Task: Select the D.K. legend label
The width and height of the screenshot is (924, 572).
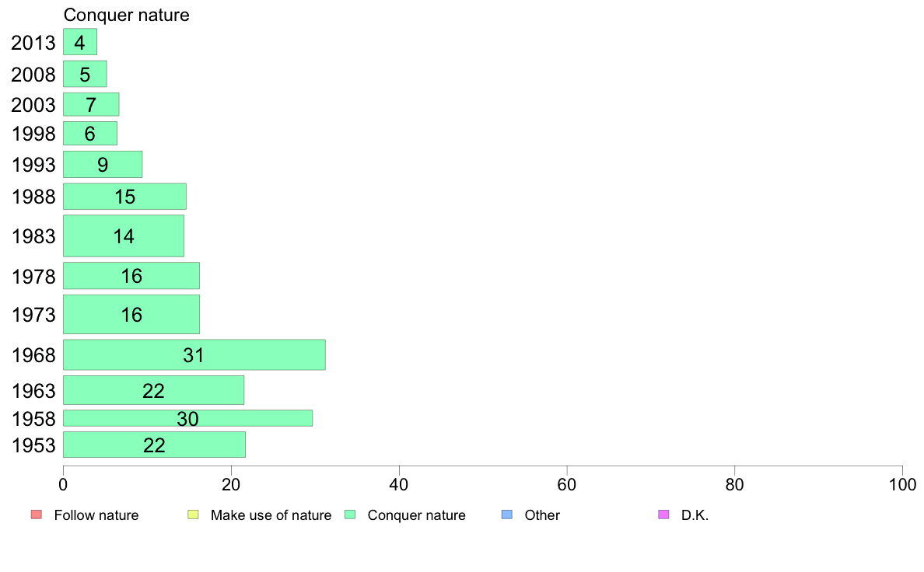Action: click(695, 515)
